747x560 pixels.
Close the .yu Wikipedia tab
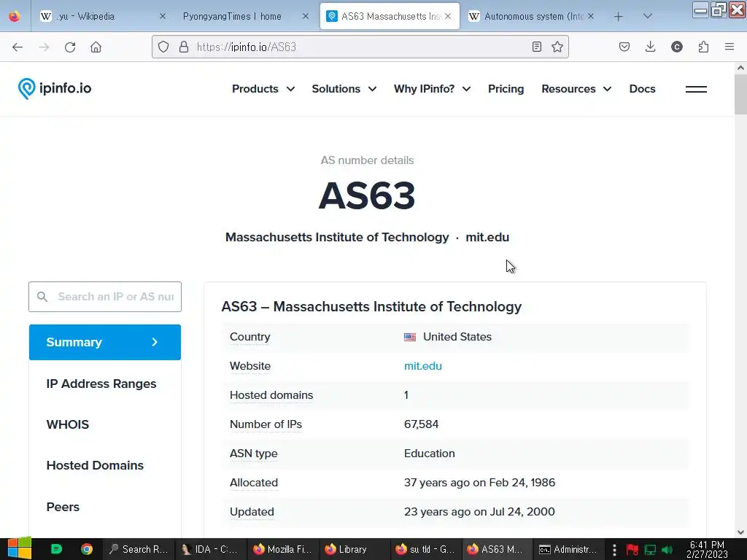click(163, 16)
